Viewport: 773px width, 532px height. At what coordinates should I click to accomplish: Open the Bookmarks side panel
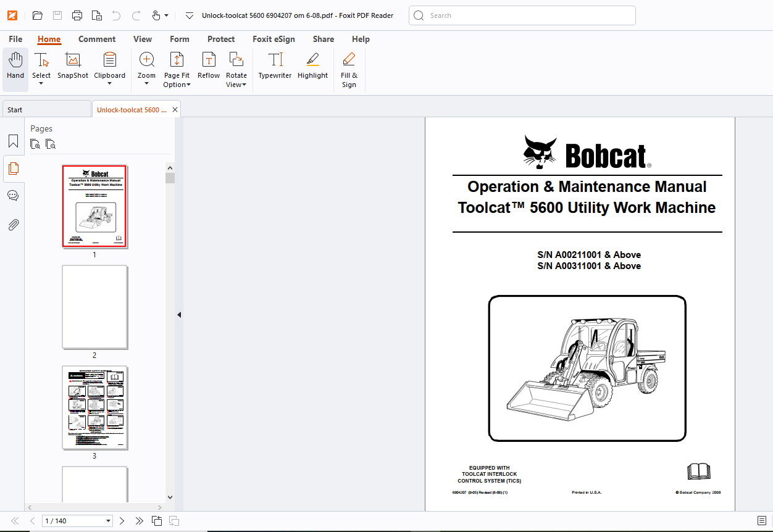[x=13, y=141]
